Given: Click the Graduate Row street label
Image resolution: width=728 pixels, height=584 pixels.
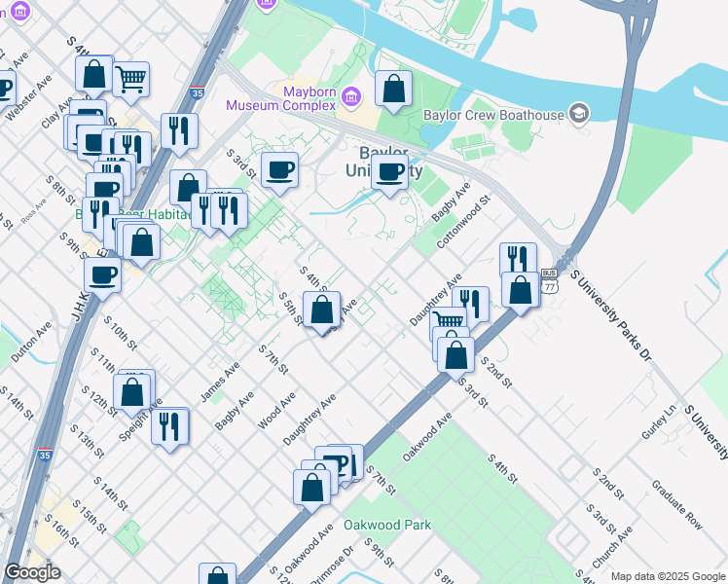Looking at the screenshot, I should [x=677, y=504].
